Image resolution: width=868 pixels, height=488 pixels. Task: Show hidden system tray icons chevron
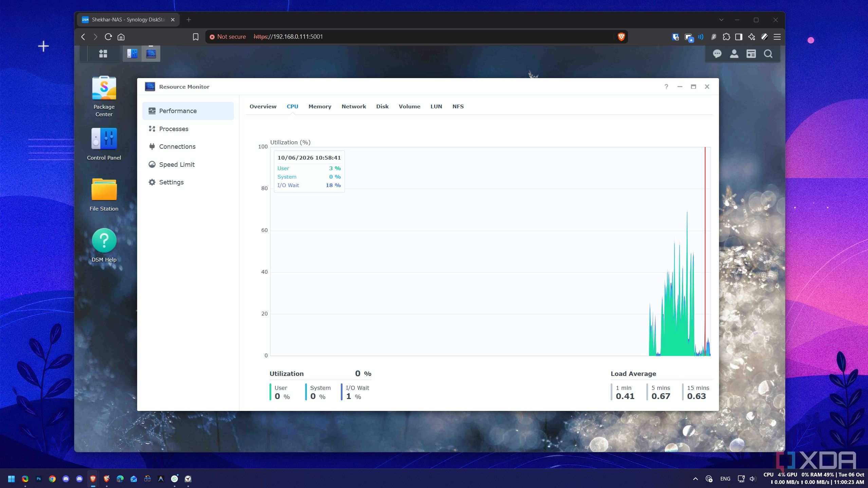pyautogui.click(x=695, y=478)
